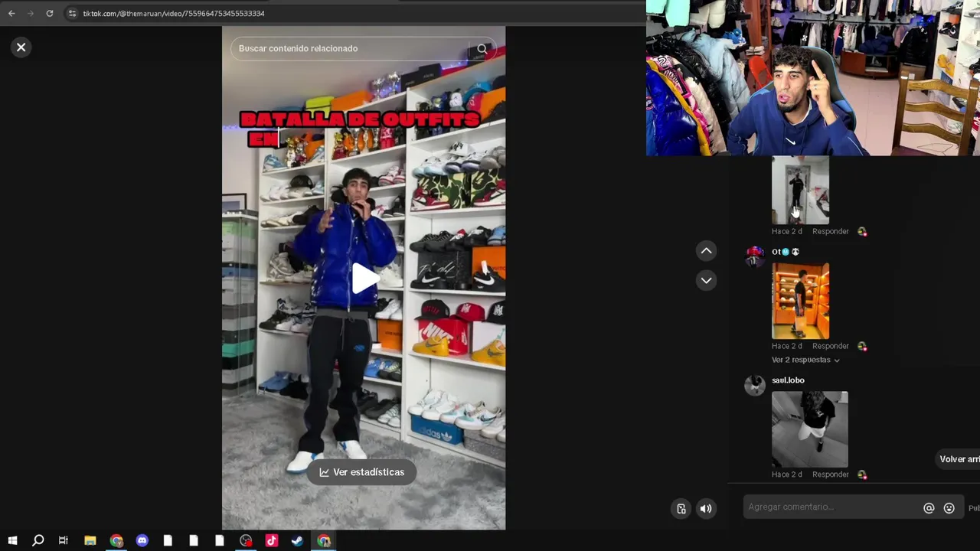The height and width of the screenshot is (551, 980).
Task: Click Responder under the topmost comment image
Action: (x=831, y=231)
